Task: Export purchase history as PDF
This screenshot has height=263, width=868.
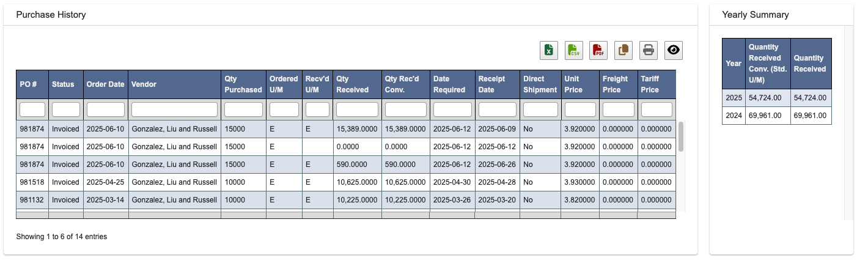Action: [598, 50]
